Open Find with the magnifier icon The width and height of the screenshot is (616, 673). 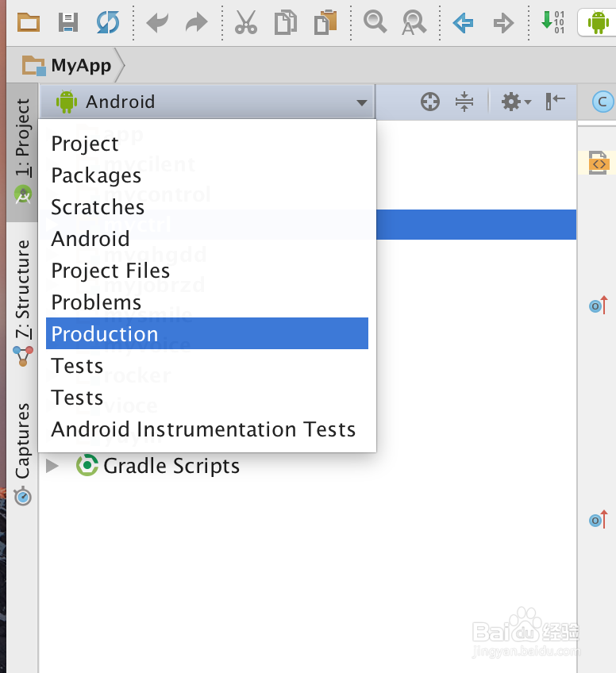[374, 21]
